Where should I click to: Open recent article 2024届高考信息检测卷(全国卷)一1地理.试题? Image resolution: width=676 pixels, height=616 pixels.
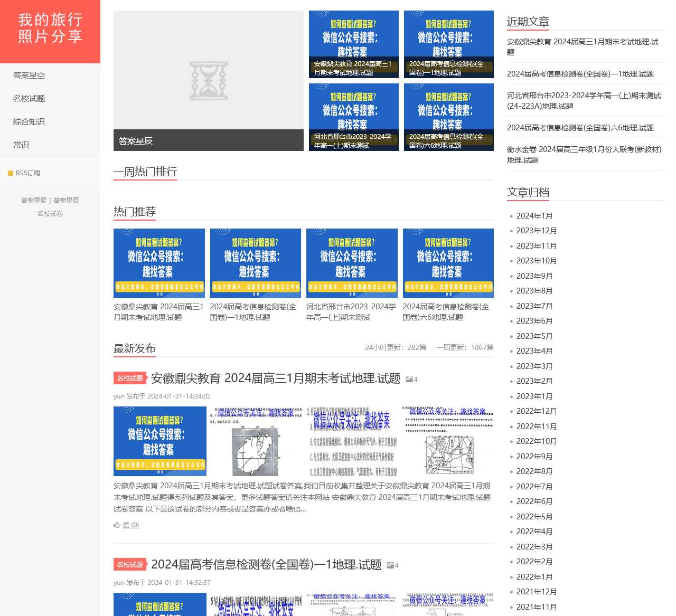580,74
